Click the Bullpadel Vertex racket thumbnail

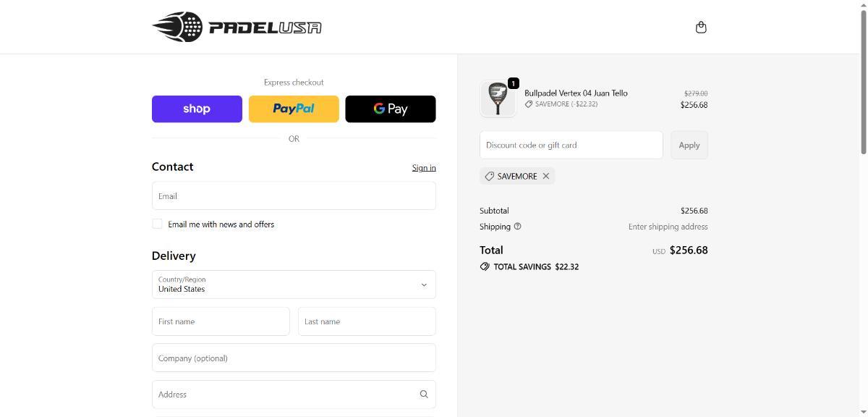point(498,98)
